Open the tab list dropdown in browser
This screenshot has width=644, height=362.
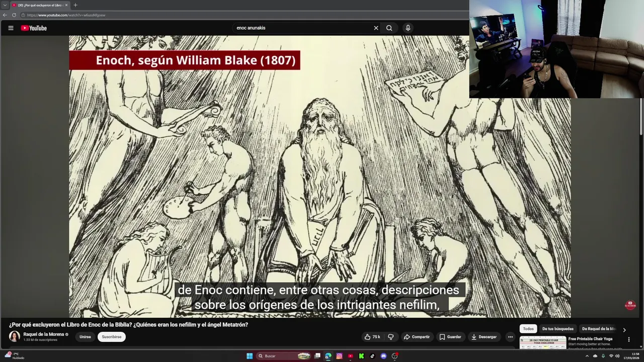pos(5,5)
